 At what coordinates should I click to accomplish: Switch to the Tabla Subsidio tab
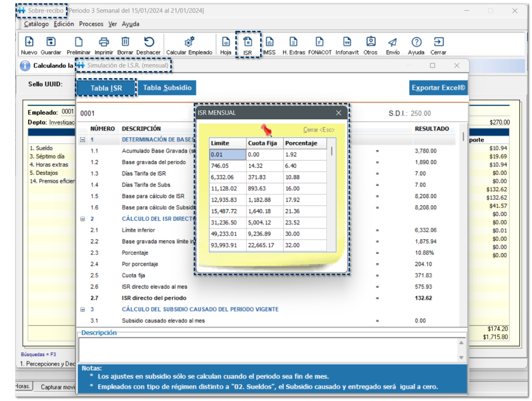167,87
